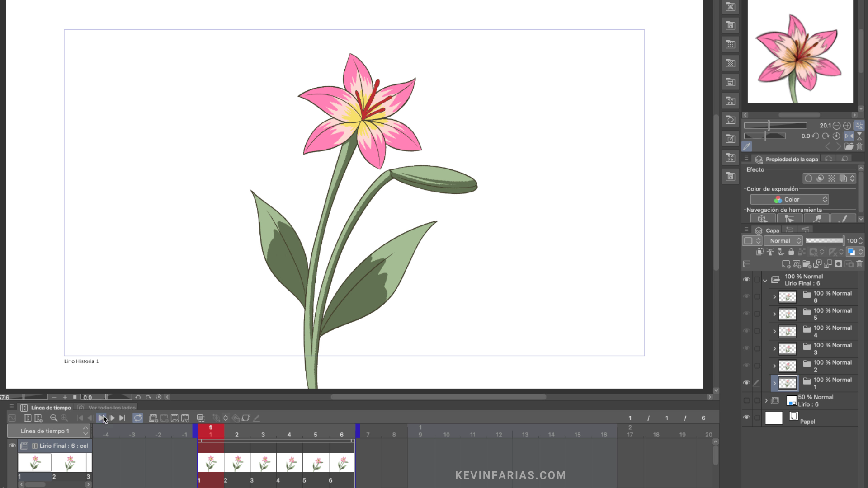Adjust the layer opacity slider
The width and height of the screenshot is (868, 488).
tap(825, 241)
